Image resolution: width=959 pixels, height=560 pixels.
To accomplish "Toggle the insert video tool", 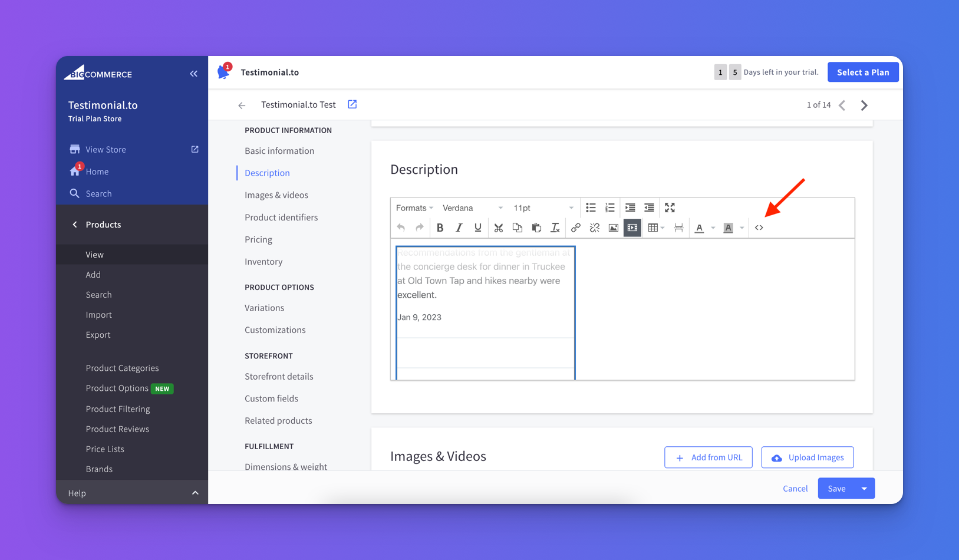I will (632, 228).
